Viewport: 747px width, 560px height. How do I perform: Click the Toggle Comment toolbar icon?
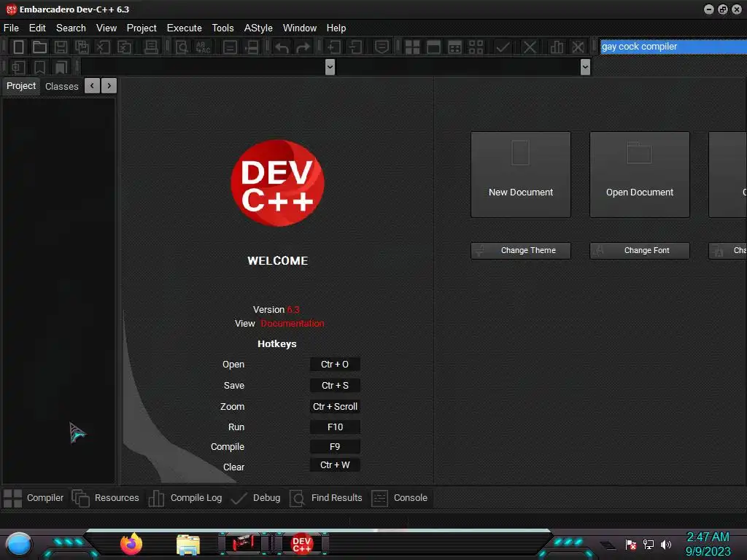[382, 47]
